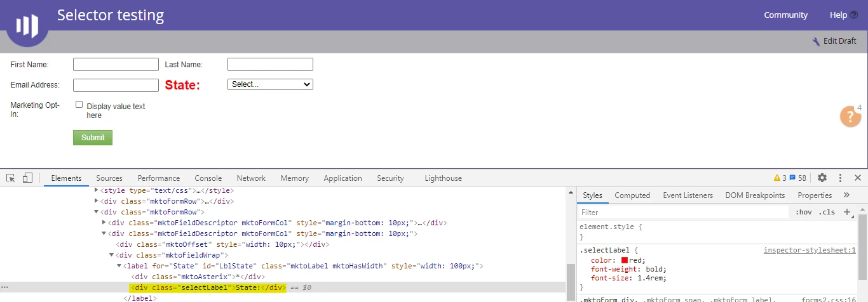Close the DevTools panel
The height and width of the screenshot is (302, 868).
pos(858,178)
